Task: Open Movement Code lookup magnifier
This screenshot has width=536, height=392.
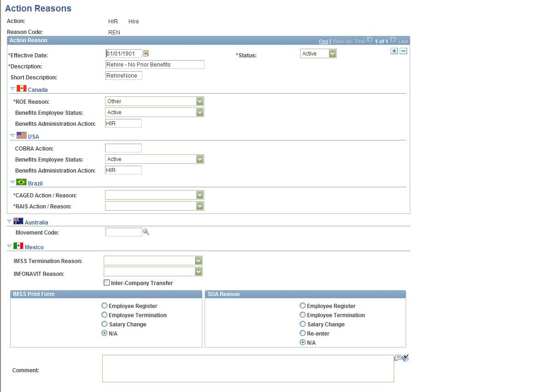Action: 146,232
